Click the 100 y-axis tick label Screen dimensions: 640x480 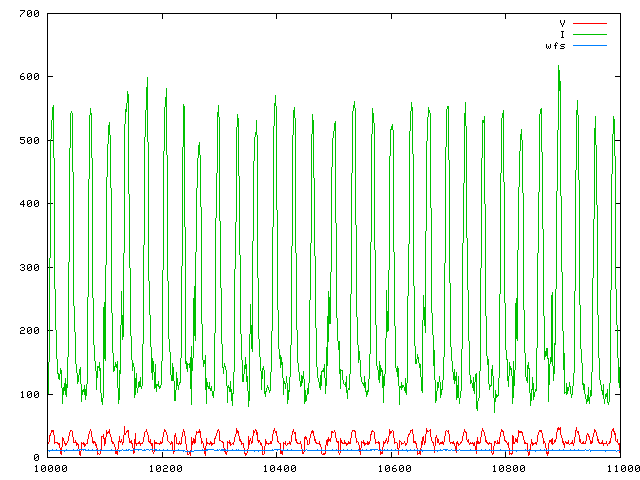coord(28,394)
